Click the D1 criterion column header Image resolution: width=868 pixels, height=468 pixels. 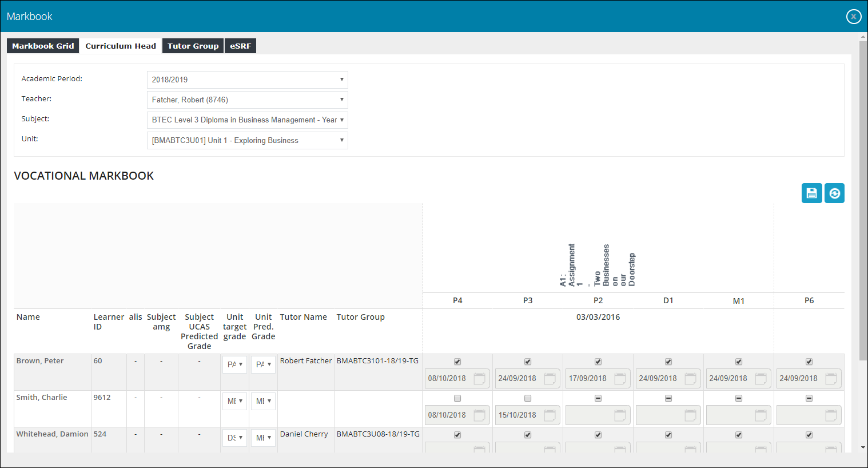tap(668, 301)
